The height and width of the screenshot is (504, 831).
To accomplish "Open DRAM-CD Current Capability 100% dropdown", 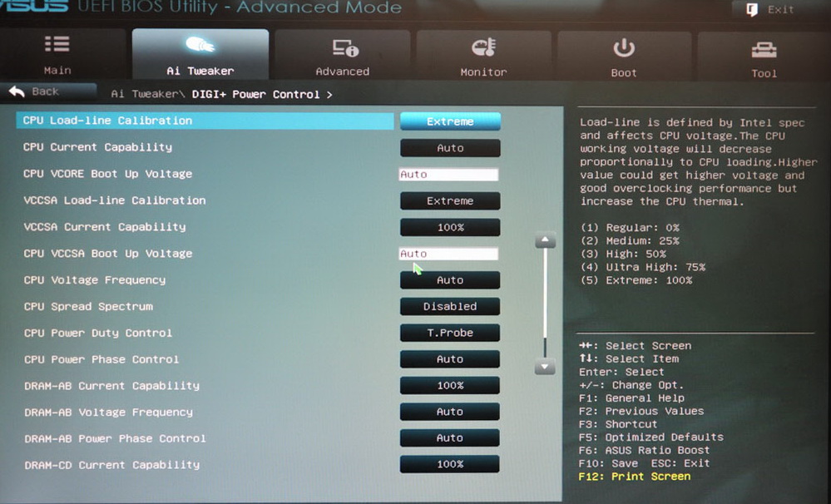I will pyautogui.click(x=450, y=464).
